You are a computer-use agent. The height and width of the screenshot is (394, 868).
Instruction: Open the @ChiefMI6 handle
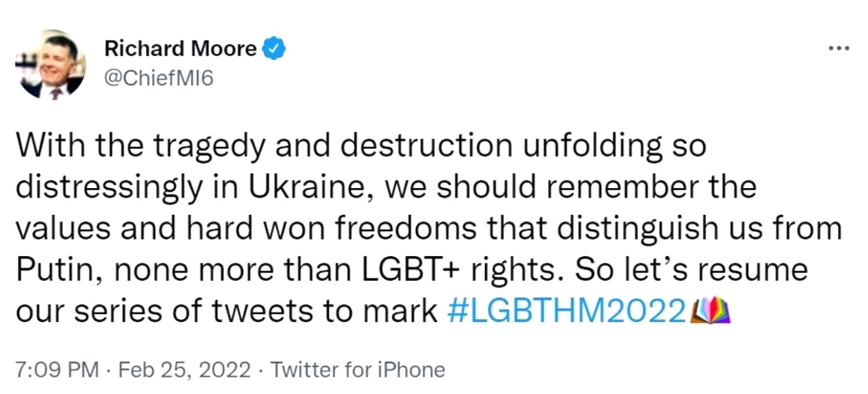(x=159, y=79)
